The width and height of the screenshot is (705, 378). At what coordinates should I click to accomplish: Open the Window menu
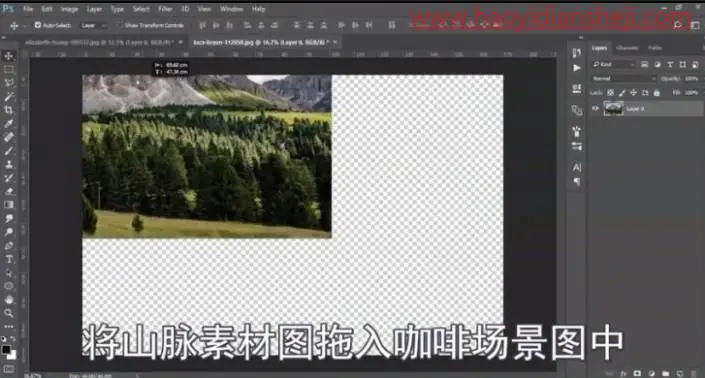click(x=232, y=9)
